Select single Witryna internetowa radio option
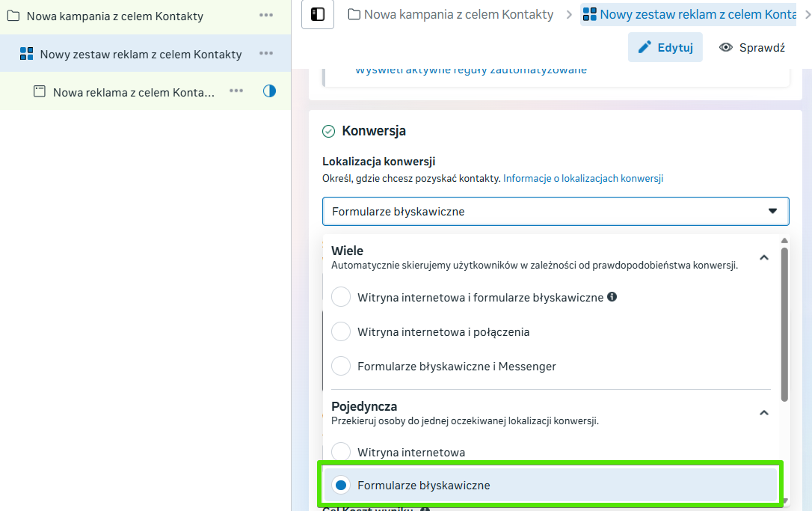The image size is (812, 511). point(341,452)
